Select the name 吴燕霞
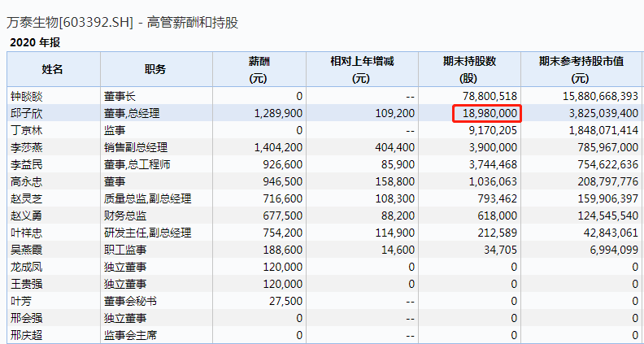This screenshot has height=344, width=644. point(27,250)
